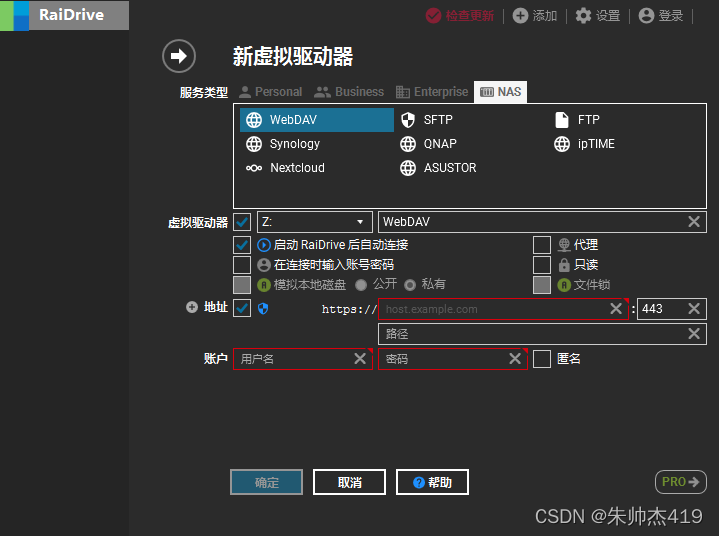The image size is (719, 536).
Task: Enable the 只读 read-only checkbox
Action: click(x=542, y=265)
